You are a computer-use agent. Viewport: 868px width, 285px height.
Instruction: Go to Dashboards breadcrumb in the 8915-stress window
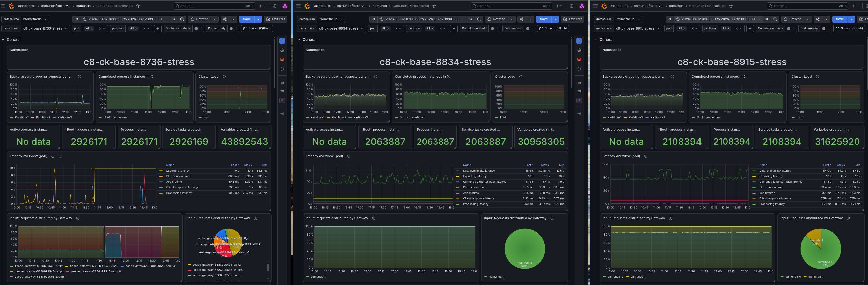pyautogui.click(x=619, y=6)
